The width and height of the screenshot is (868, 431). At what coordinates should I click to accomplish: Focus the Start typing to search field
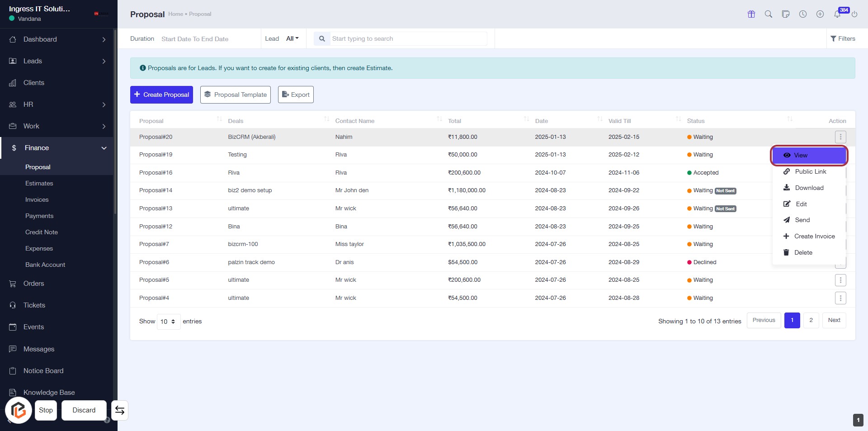(408, 38)
